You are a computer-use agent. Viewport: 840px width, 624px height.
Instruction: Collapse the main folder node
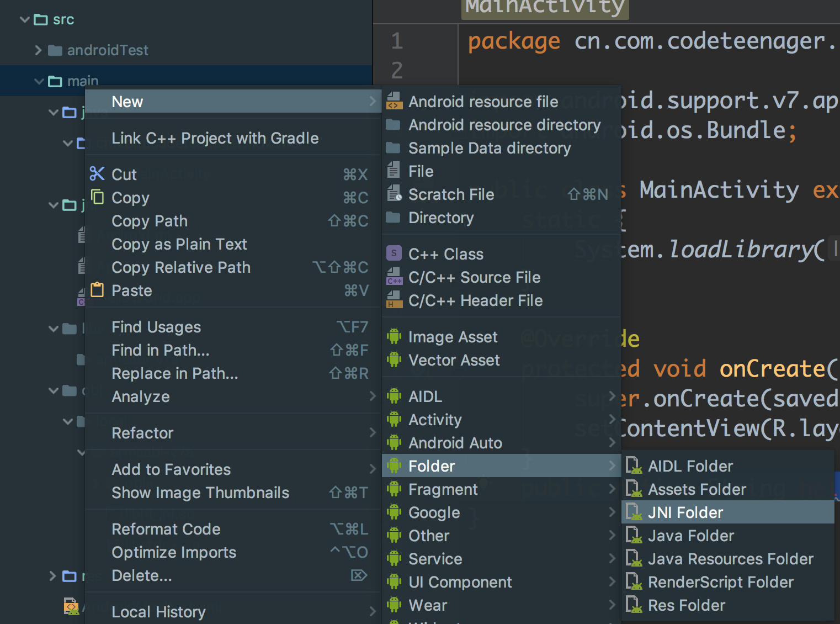39,81
